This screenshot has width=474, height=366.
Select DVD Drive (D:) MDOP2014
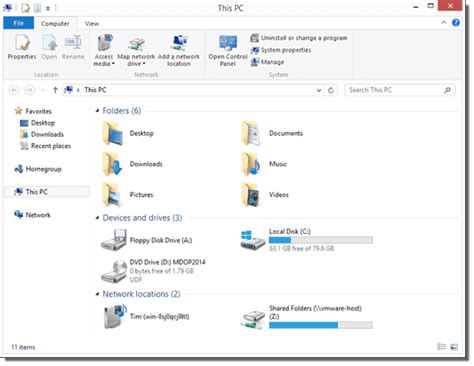154,271
